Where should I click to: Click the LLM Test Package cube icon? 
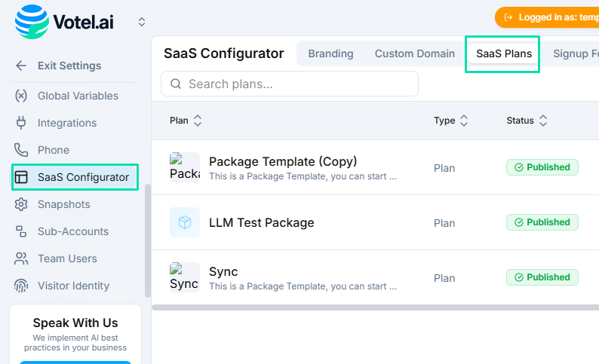click(x=185, y=222)
